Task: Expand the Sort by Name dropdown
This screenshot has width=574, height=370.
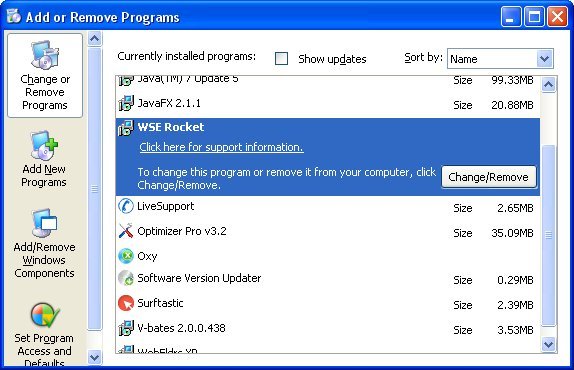Action: [x=544, y=59]
